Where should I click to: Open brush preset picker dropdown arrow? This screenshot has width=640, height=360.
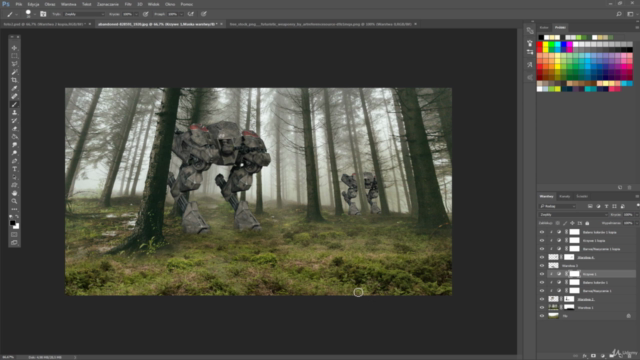pyautogui.click(x=35, y=14)
